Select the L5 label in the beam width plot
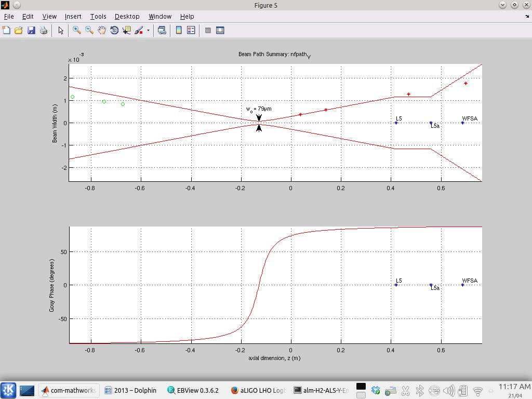532x399 pixels. pos(399,118)
